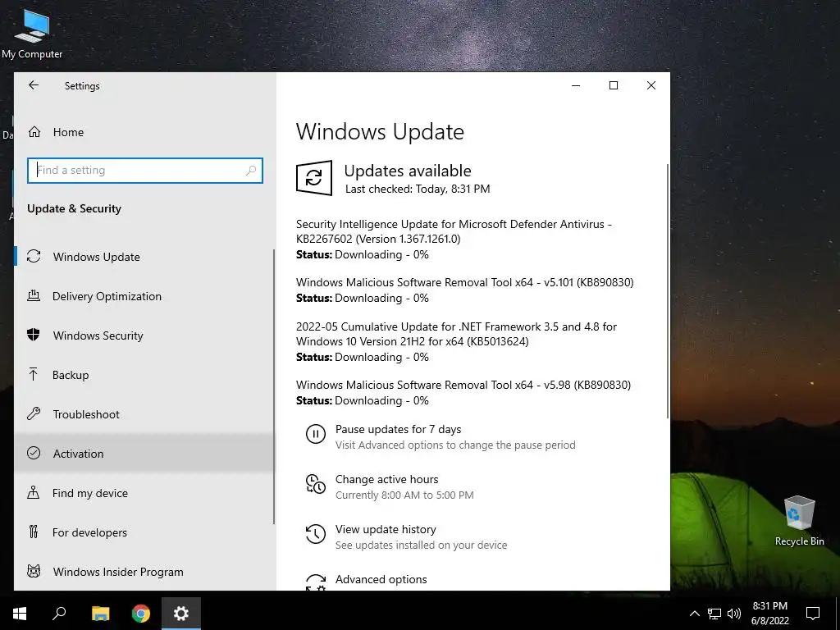
Task: Click the Windows Security shield icon
Action: coord(34,335)
